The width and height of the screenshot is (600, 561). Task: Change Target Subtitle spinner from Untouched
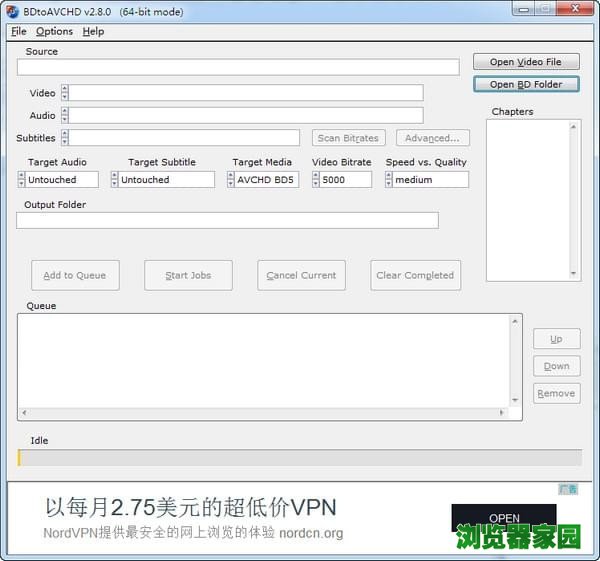[115, 180]
